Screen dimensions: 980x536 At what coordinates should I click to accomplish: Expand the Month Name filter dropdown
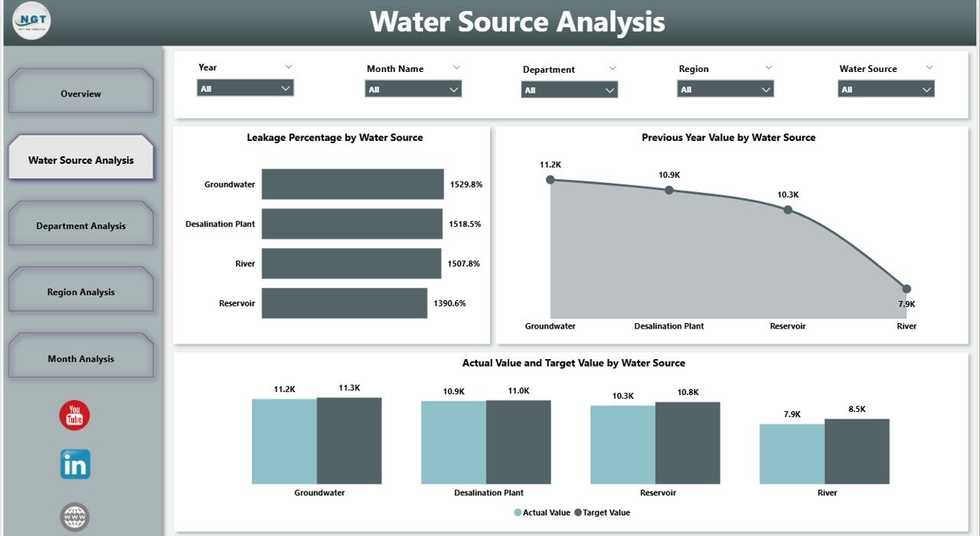coord(413,90)
